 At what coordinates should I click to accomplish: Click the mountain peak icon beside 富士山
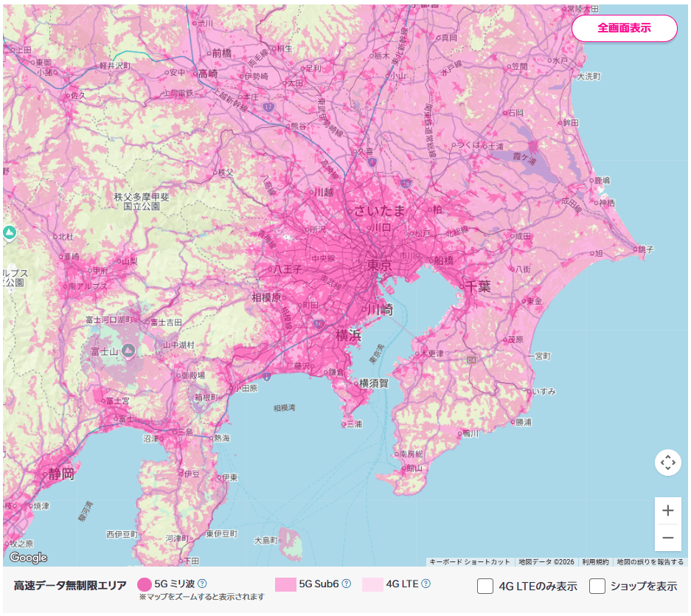[128, 350]
